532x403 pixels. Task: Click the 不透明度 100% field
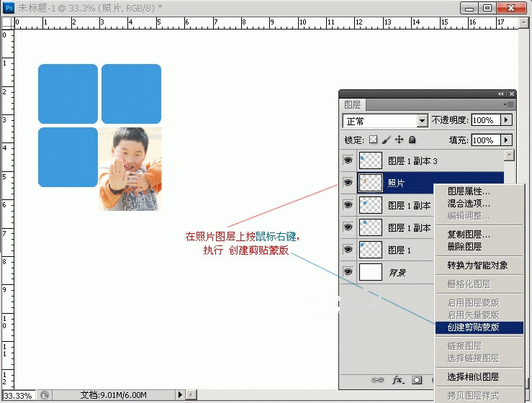[486, 120]
